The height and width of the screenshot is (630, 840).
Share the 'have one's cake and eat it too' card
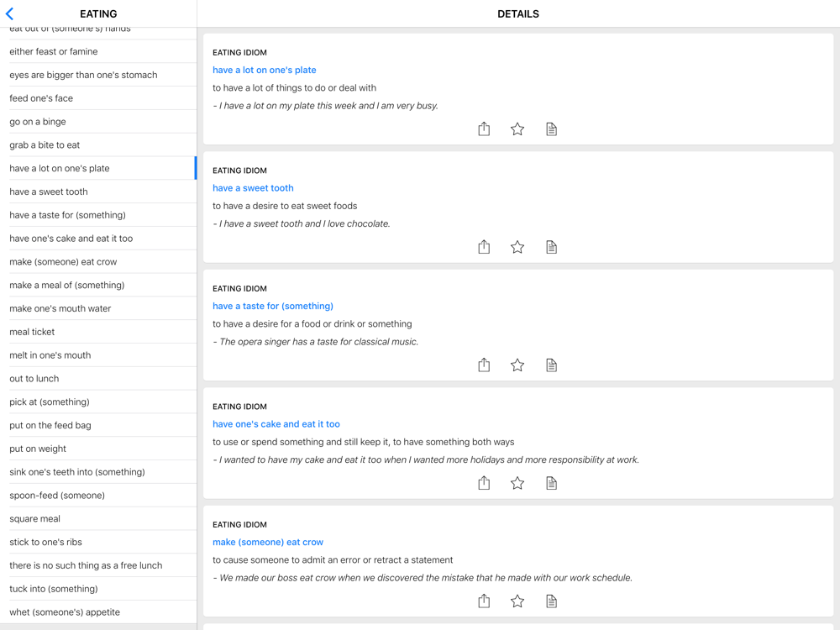click(x=484, y=483)
